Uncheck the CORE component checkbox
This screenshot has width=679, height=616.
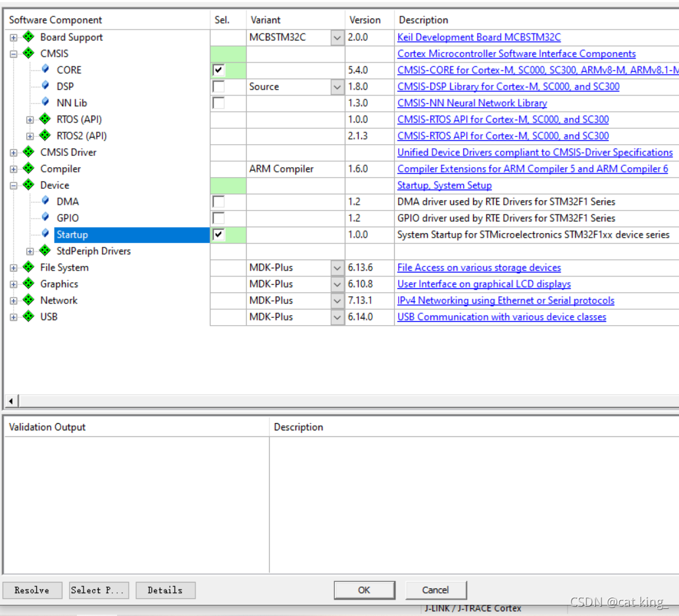coord(218,70)
